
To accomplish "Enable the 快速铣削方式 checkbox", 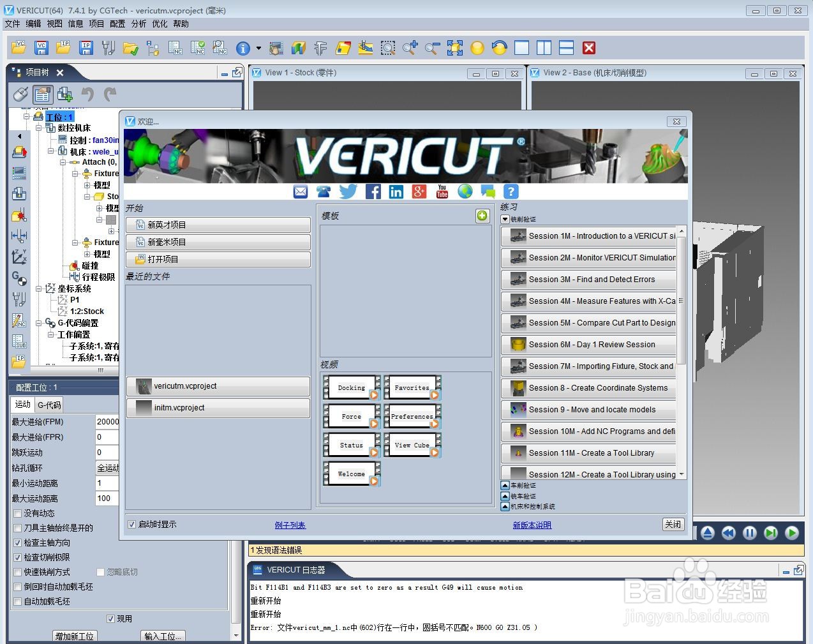I will click(x=18, y=573).
